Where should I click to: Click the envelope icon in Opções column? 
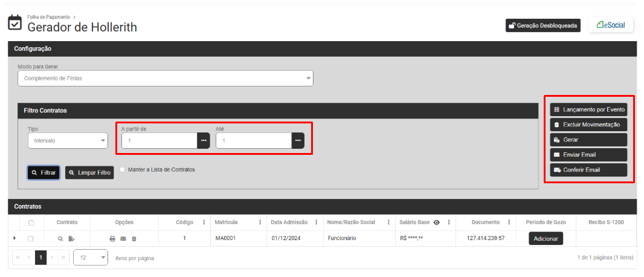point(123,238)
